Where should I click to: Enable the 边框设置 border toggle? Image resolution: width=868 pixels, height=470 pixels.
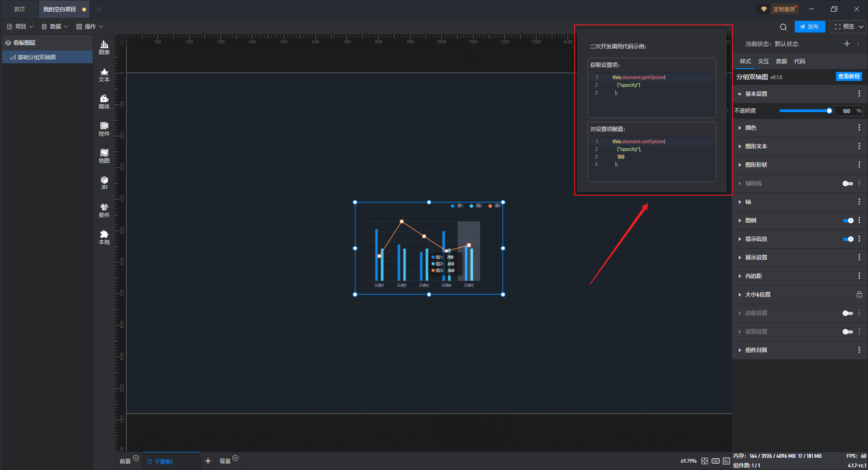[848, 313]
